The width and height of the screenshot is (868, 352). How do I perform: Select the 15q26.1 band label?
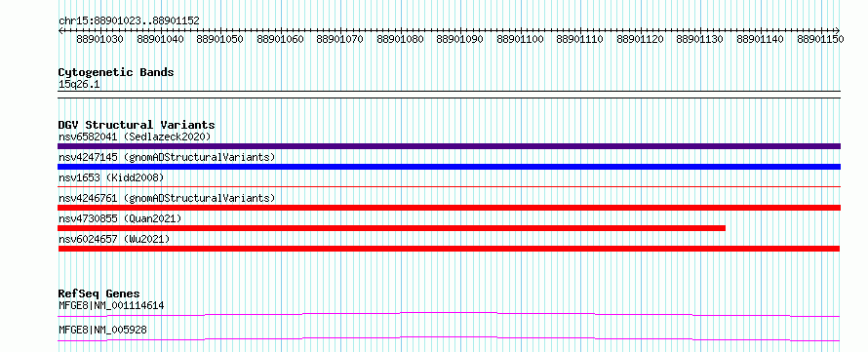click(79, 85)
